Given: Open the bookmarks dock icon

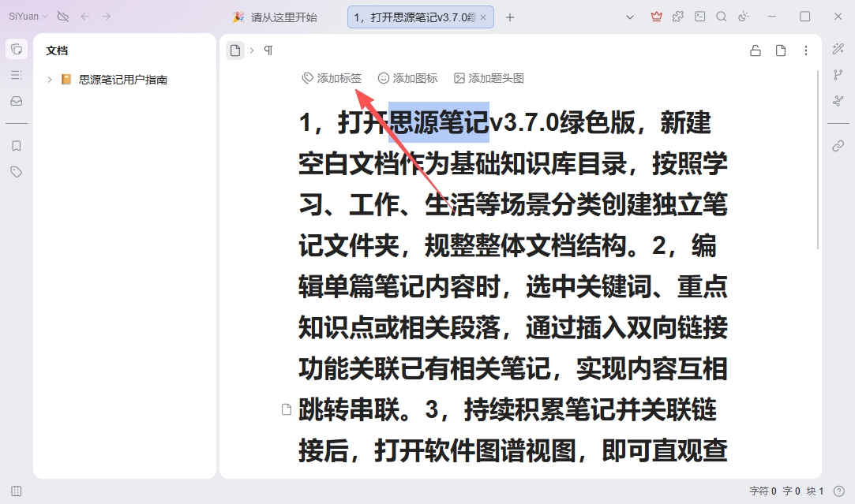Looking at the screenshot, I should click(x=17, y=146).
